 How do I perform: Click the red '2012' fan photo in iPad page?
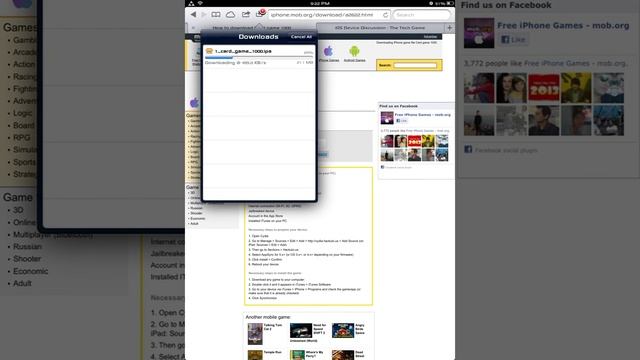click(x=414, y=141)
